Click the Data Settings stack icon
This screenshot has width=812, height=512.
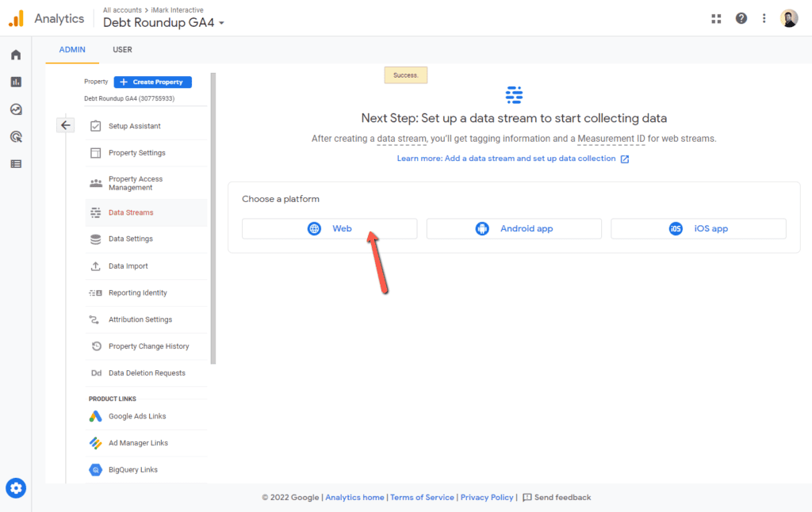[x=96, y=239]
